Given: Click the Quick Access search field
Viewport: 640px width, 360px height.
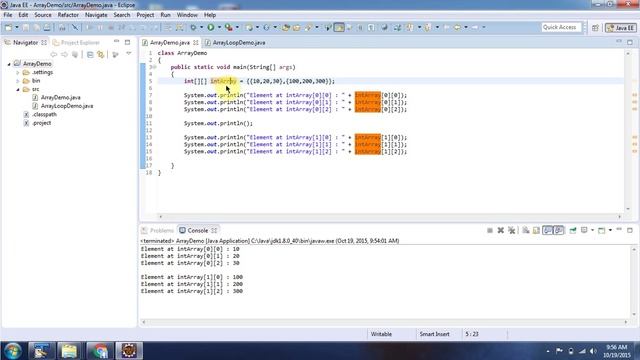Looking at the screenshot, I should 561,27.
